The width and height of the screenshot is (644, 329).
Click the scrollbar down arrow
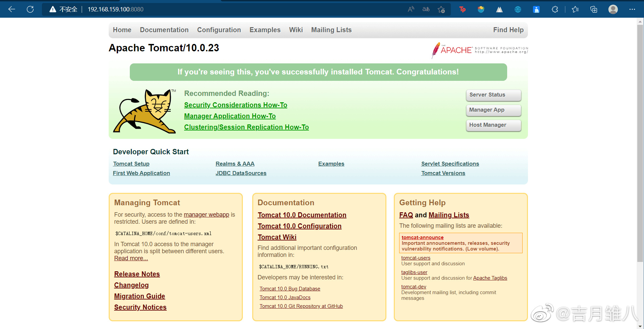point(640,326)
